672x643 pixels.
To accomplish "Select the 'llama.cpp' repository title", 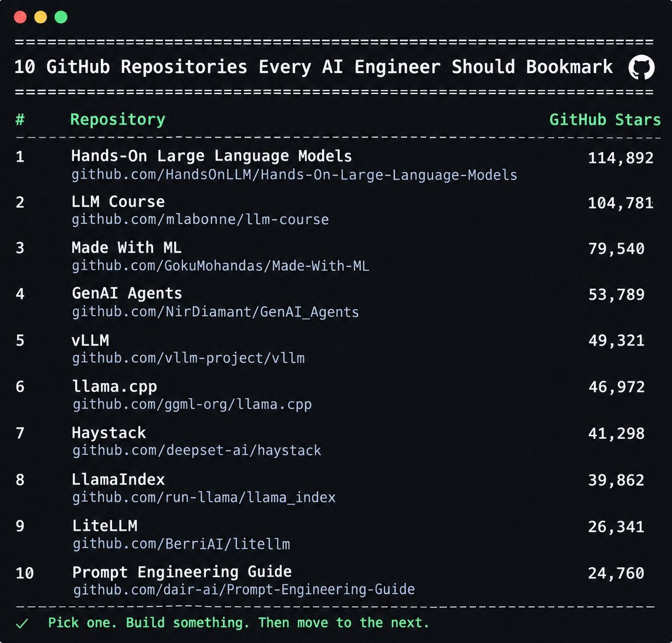I will tap(114, 387).
